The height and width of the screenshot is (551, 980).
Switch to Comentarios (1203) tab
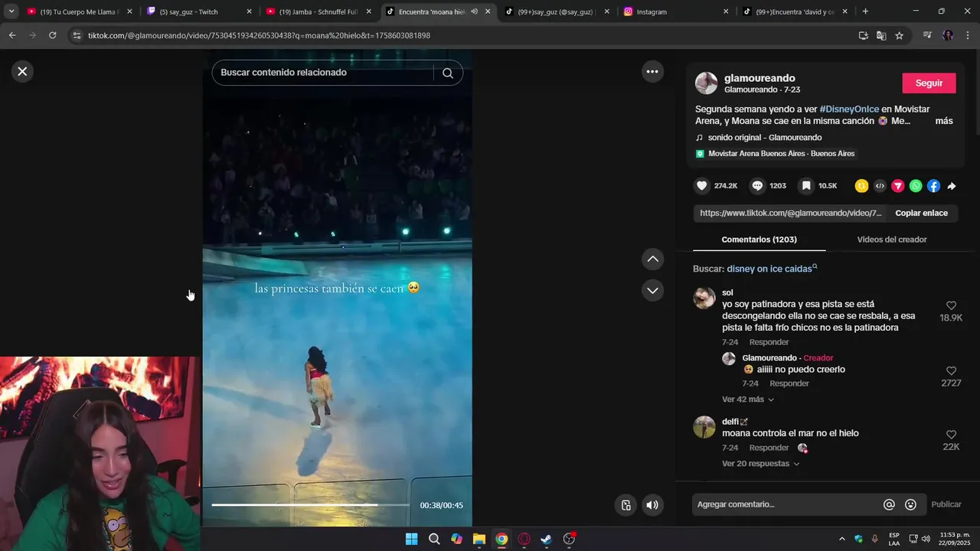click(x=759, y=240)
